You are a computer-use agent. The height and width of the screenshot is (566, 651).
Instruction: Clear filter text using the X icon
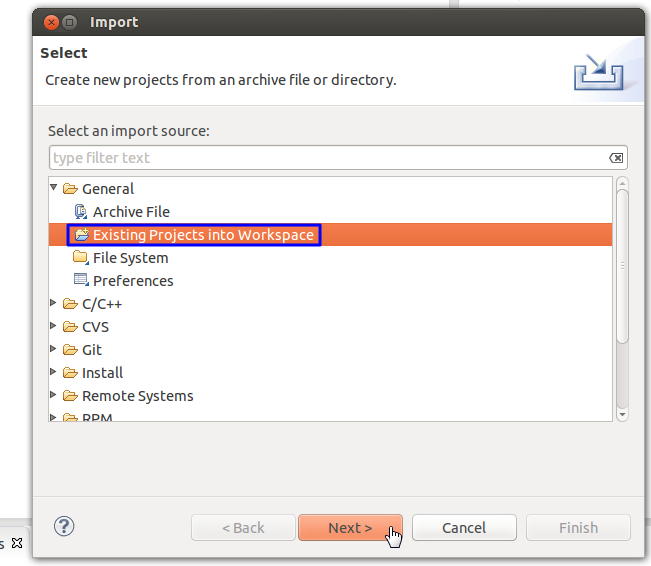coord(616,158)
